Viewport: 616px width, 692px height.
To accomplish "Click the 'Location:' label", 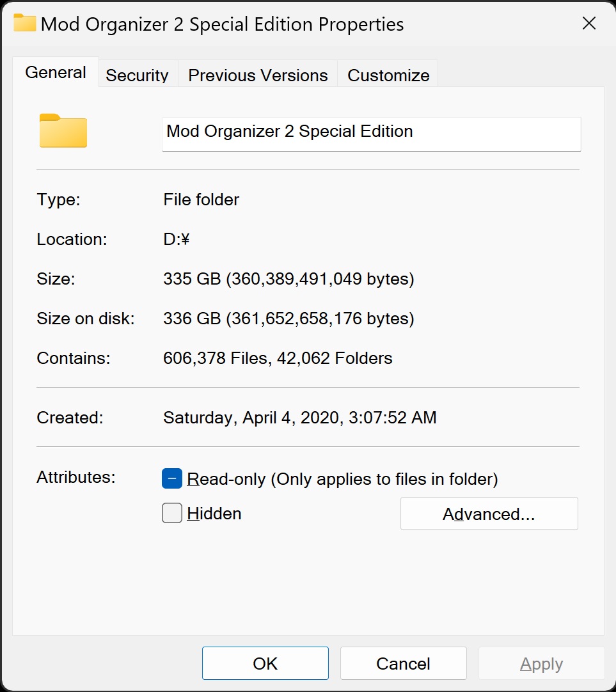I will (72, 239).
